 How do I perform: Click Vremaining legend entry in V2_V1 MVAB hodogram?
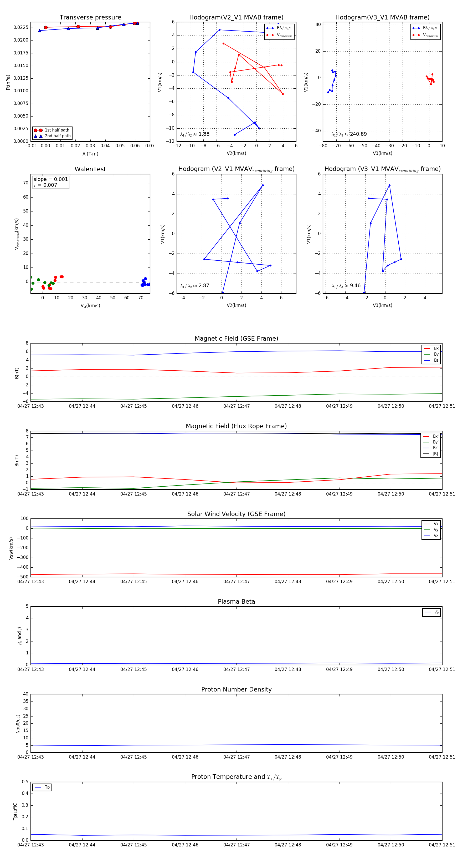pyautogui.click(x=279, y=35)
